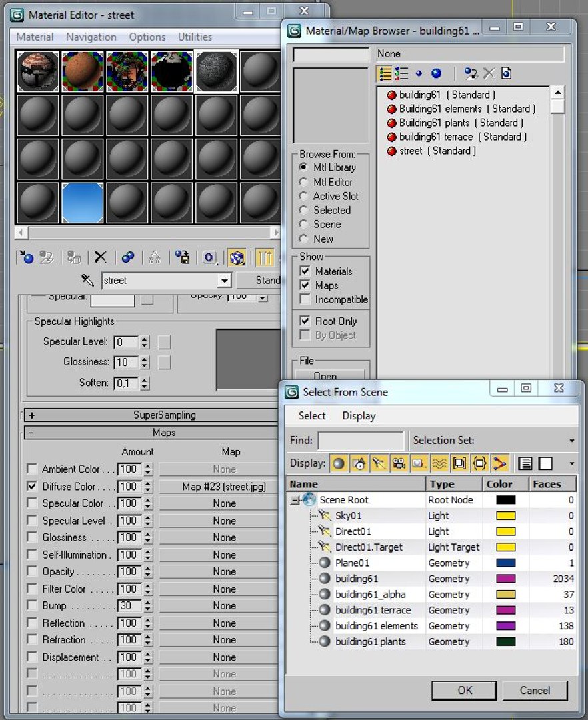Toggle Display XRefs filter icon
Screen dimensions: 588x720
479,464
